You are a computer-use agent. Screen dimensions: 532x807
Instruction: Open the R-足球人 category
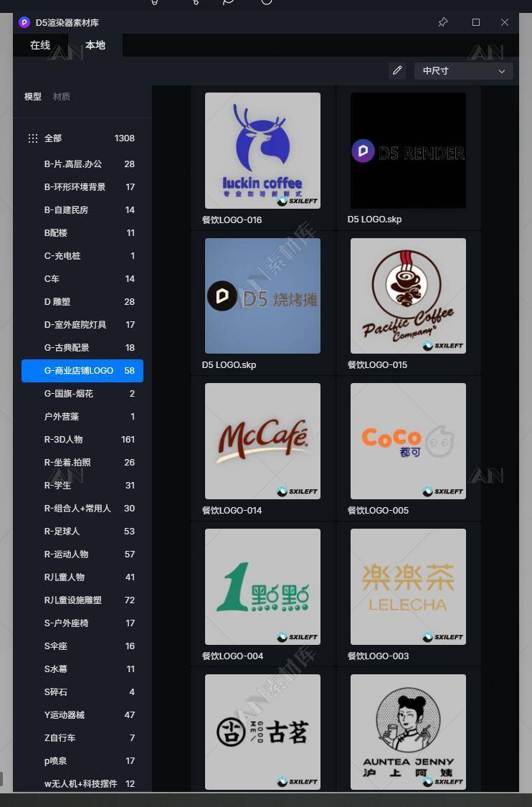[82, 532]
